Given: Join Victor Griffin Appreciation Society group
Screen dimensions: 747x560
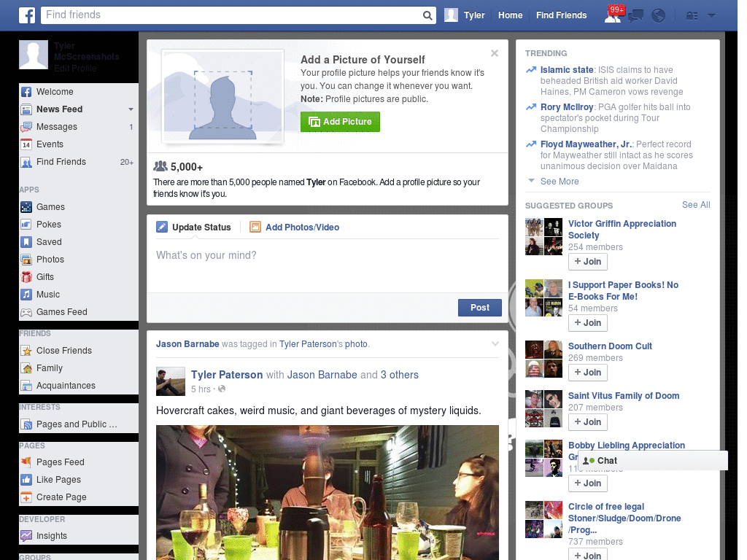Looking at the screenshot, I should coord(588,262).
